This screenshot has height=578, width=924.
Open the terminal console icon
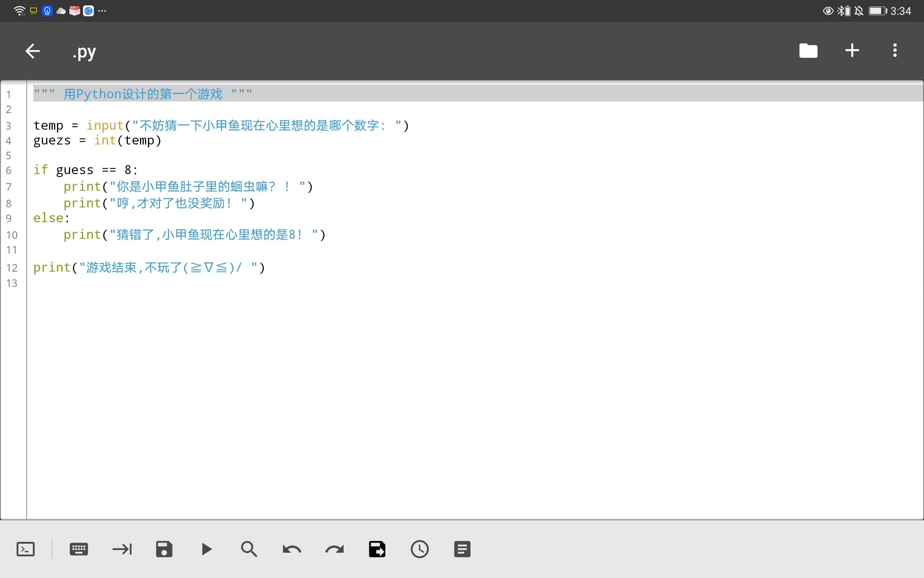pos(26,549)
